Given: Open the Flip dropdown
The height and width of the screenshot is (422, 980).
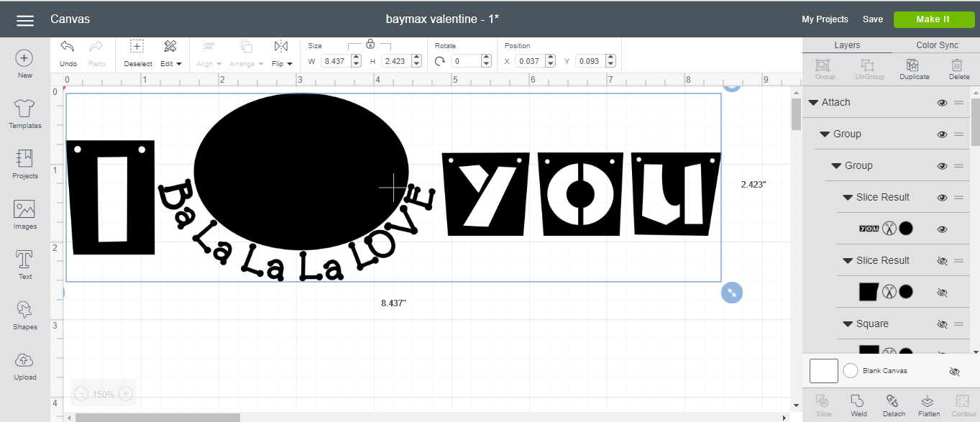Looking at the screenshot, I should [x=282, y=53].
